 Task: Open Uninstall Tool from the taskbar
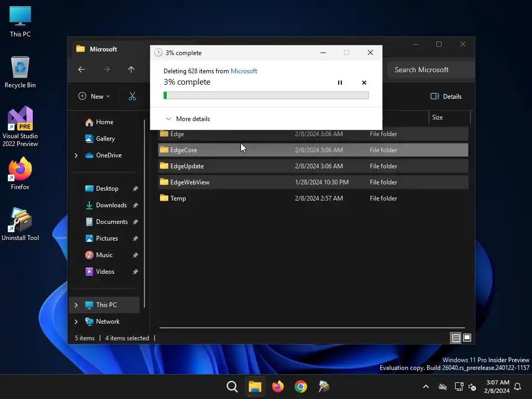324,387
